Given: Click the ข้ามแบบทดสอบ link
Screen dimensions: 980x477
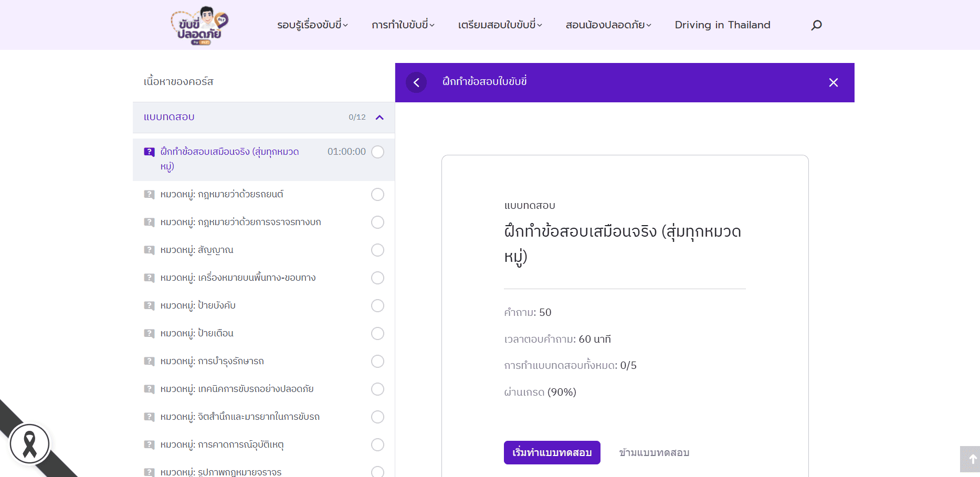Looking at the screenshot, I should click(x=654, y=452).
